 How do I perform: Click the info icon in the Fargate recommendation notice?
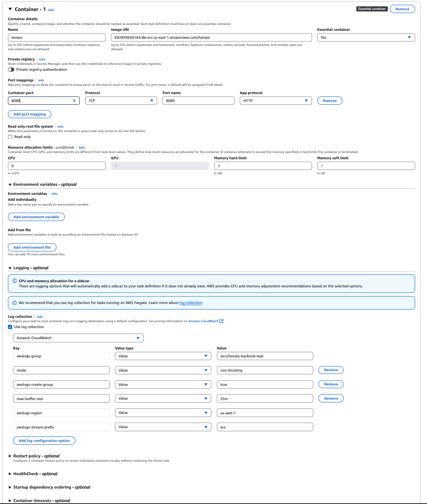15,303
